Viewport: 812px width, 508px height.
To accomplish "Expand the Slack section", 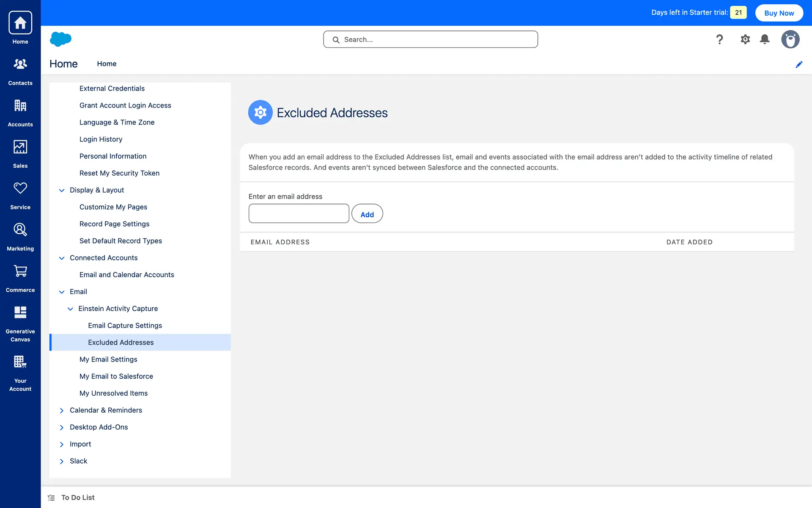I will tap(62, 461).
